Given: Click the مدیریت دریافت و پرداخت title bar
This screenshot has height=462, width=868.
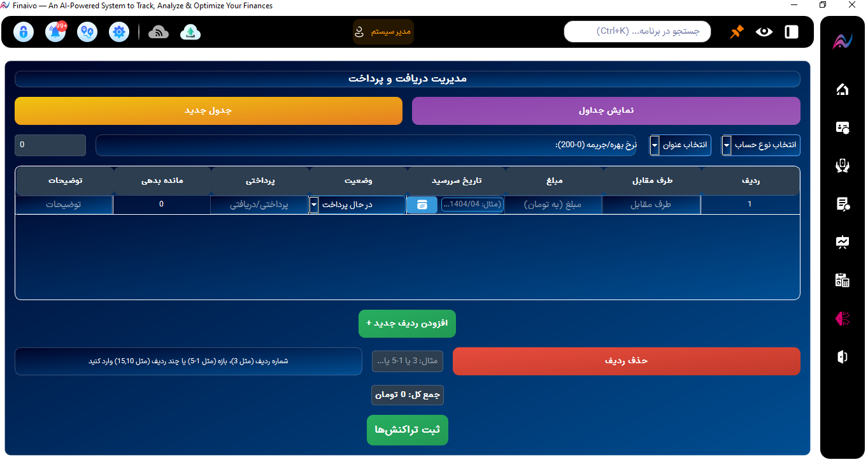Looking at the screenshot, I should click(408, 79).
